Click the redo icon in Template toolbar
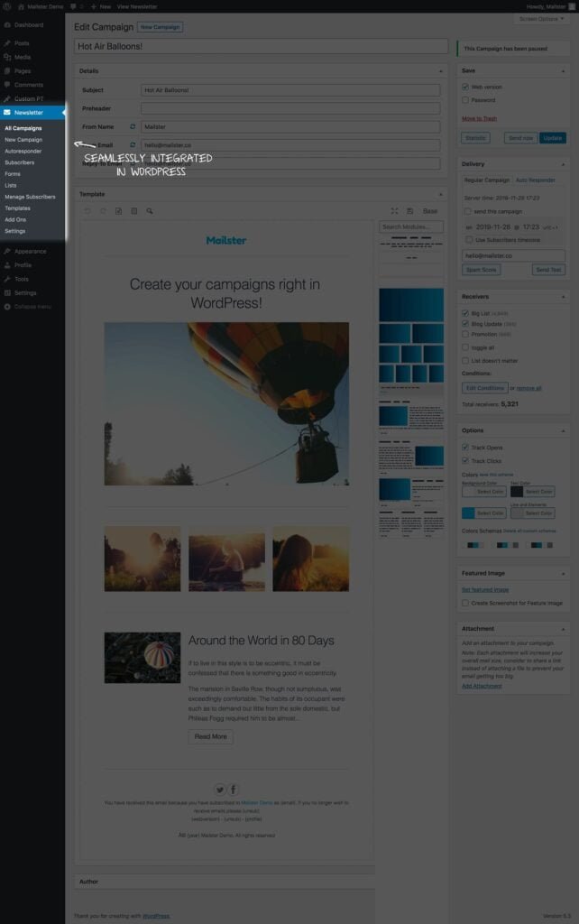Image resolution: width=579 pixels, height=924 pixels. [x=103, y=211]
